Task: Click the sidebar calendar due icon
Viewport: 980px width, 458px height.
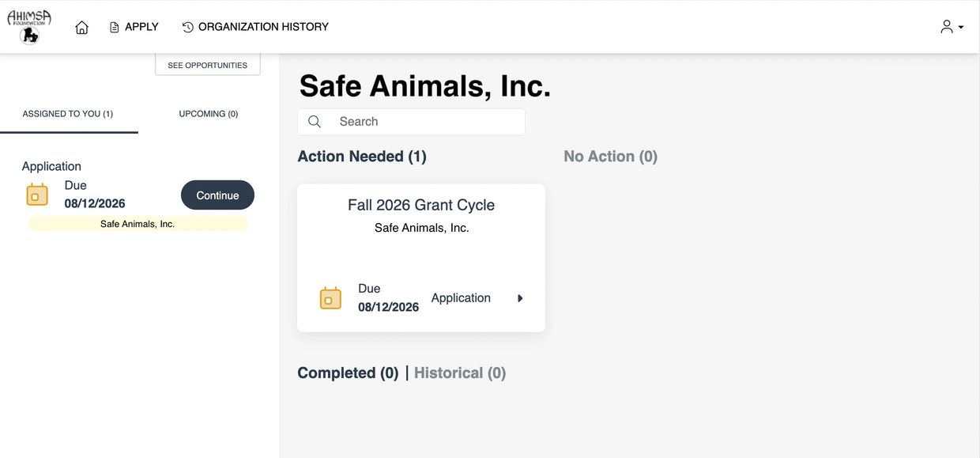Action: click(x=37, y=195)
